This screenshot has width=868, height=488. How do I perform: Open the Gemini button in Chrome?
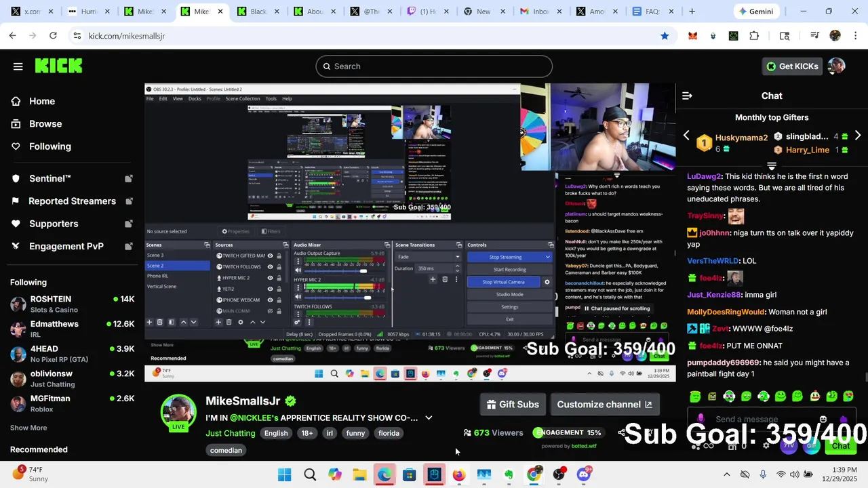[757, 12]
